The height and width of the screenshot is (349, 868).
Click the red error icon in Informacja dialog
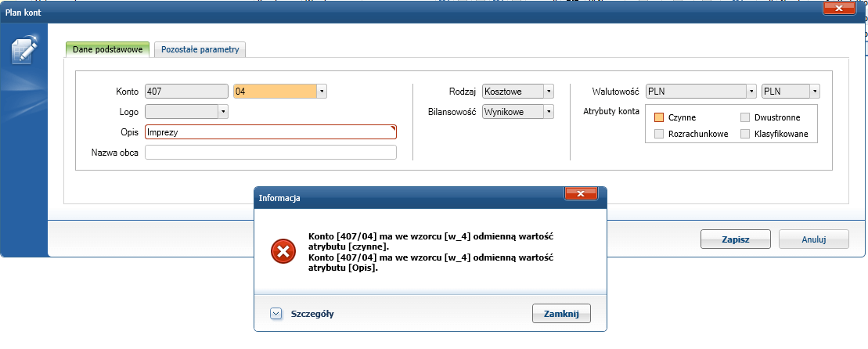coord(282,250)
